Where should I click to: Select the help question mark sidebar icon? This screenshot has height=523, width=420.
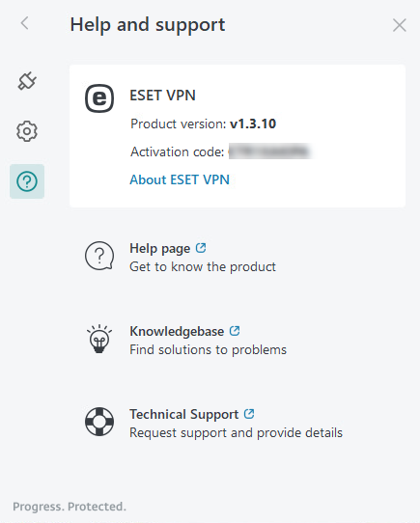click(27, 181)
